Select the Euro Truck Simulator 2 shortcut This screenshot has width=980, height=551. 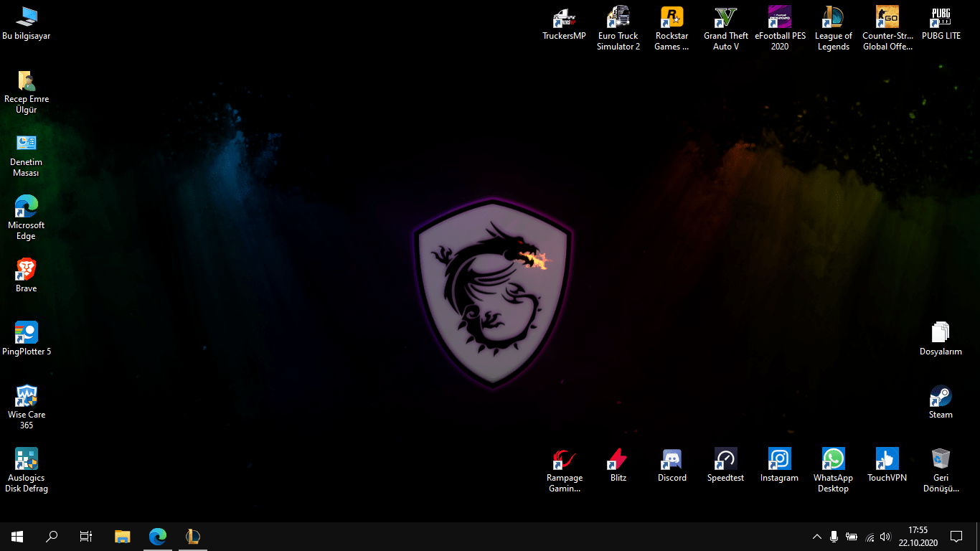618,29
